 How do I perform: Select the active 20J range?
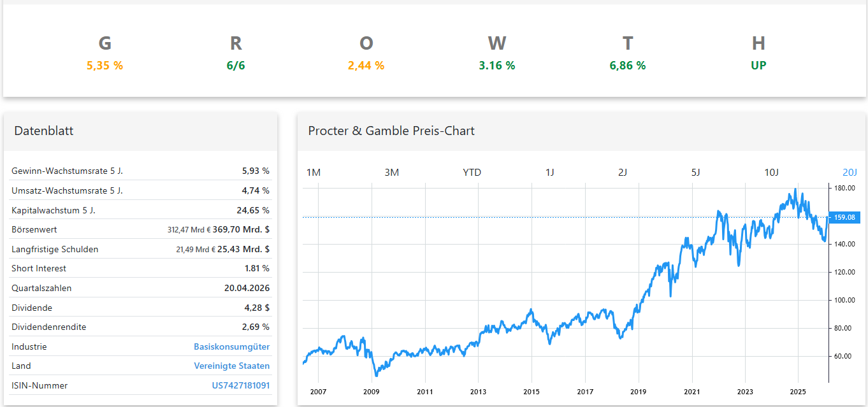[x=849, y=172]
